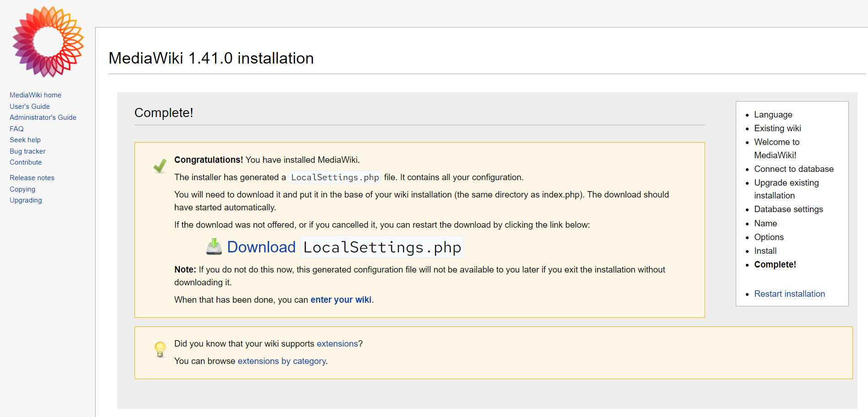
Task: Click the 'Language' step in the list
Action: pos(773,115)
